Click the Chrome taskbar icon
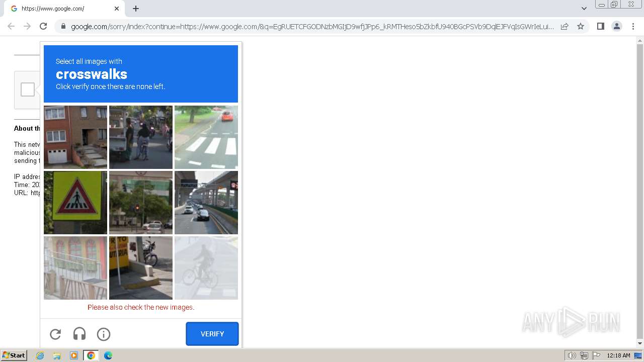The image size is (644, 362). tap(91, 355)
